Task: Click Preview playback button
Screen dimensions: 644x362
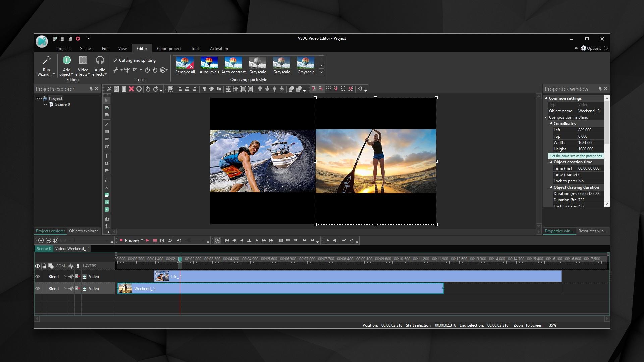Action: [147, 240]
